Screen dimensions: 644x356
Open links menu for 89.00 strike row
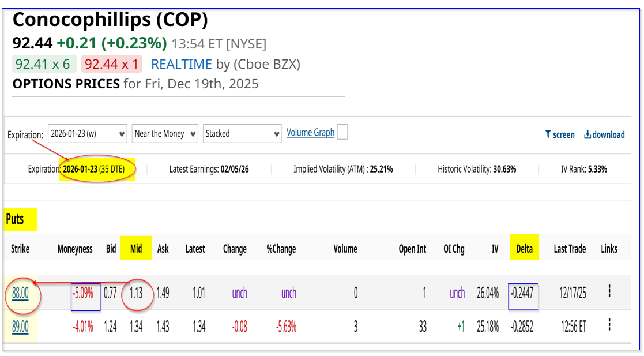tap(609, 326)
